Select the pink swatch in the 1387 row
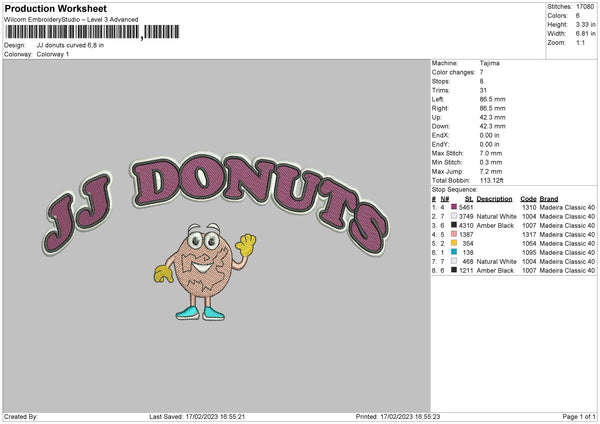Viewport: 600px width, 424px height. click(454, 234)
